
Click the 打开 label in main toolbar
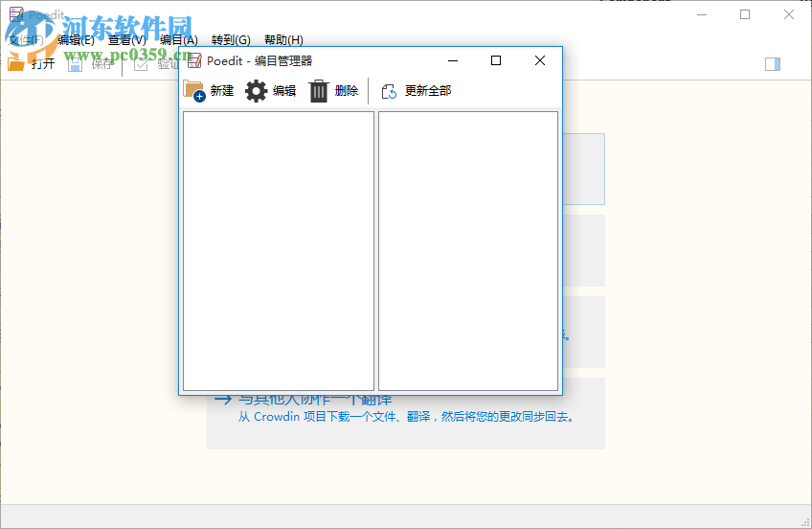click(43, 63)
